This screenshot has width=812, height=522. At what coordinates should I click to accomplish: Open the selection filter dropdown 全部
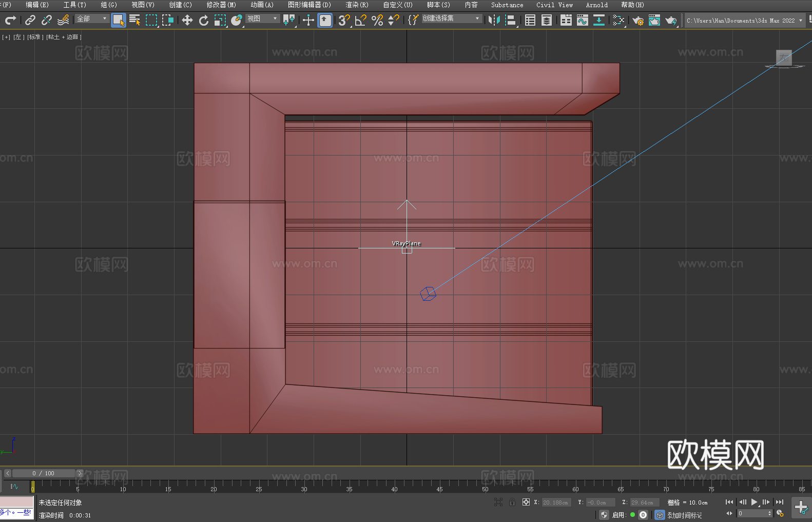92,18
